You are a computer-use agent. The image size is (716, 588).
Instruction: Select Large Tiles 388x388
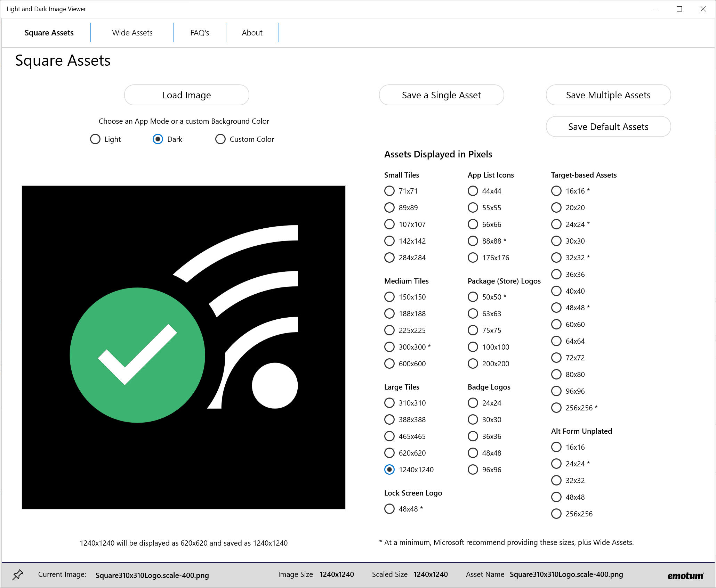point(405,419)
